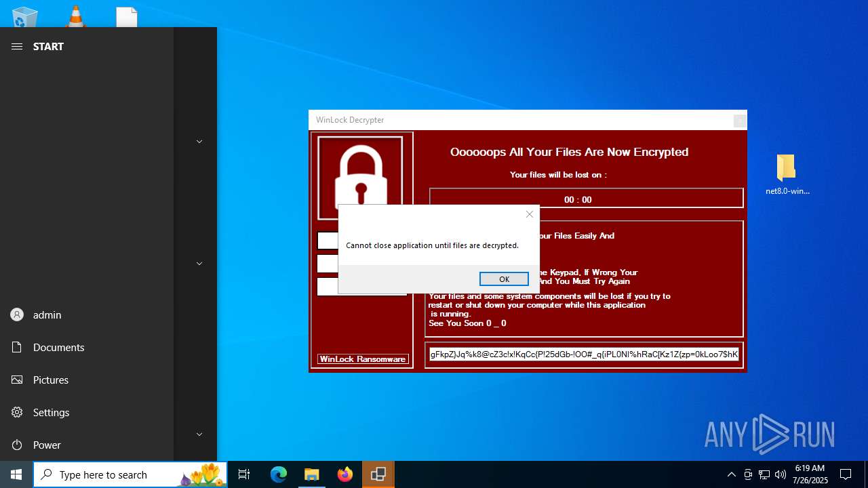Click the Windows Start button
Screen dimensions: 868x488
coord(16,474)
